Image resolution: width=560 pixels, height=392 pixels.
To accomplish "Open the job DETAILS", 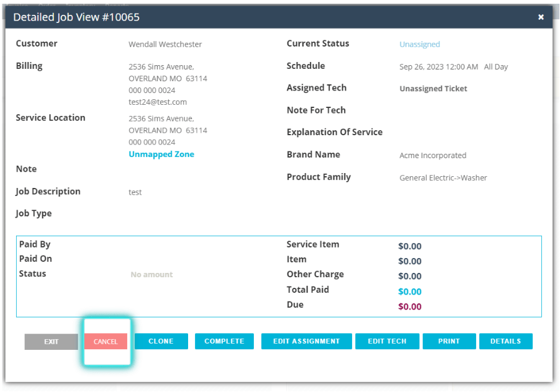I will tap(506, 341).
